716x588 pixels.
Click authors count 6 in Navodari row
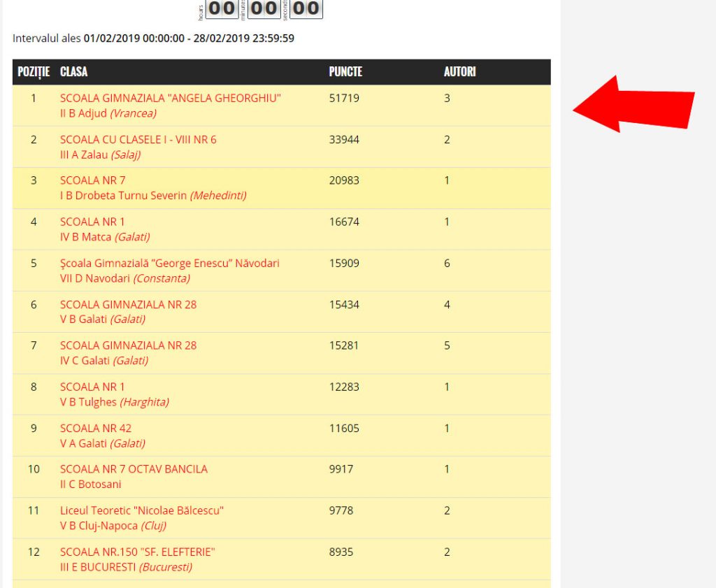[447, 264]
